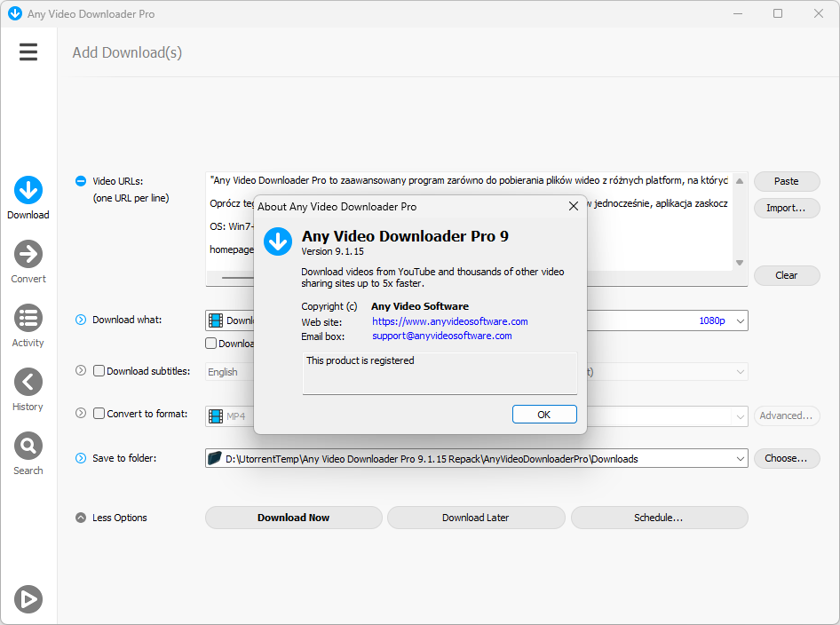Open the anyvideosoftware.com website link

tap(450, 321)
